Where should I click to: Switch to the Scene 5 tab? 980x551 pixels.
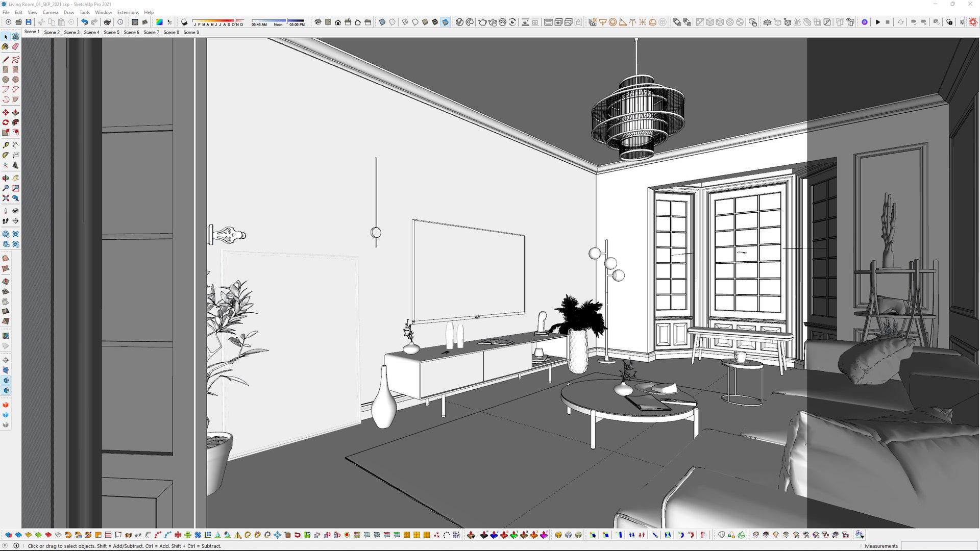coord(111,32)
